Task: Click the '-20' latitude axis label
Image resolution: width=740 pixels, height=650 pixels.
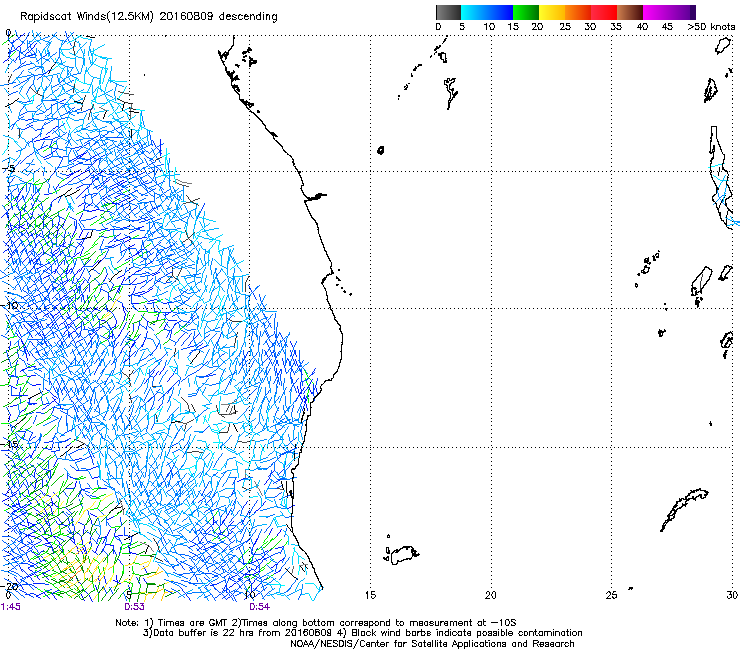Action: 10,586
